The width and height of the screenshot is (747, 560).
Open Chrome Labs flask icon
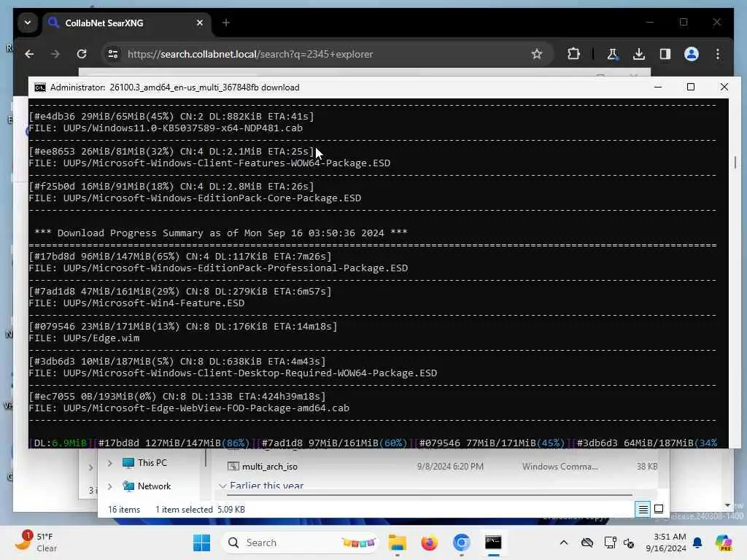(612, 54)
